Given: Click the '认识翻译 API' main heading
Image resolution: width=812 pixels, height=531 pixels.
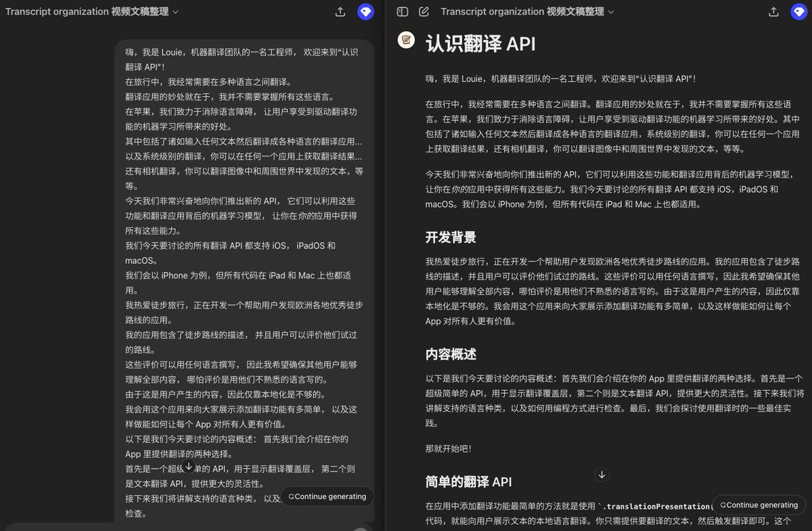Looking at the screenshot, I should point(480,44).
